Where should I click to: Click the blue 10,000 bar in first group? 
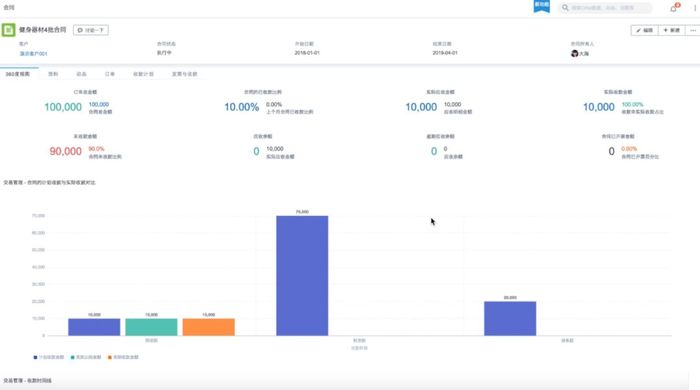94,327
